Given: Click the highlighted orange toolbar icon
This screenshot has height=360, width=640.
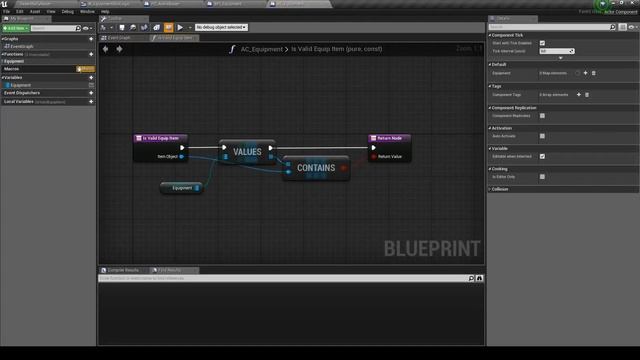Looking at the screenshot, I should coord(168,27).
